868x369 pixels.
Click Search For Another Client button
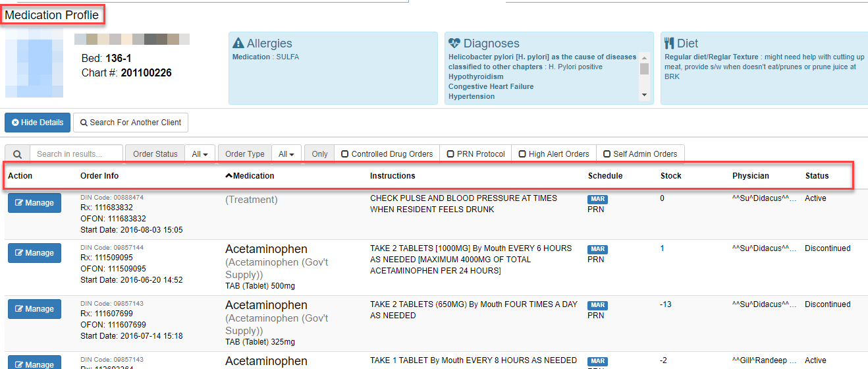coord(130,123)
